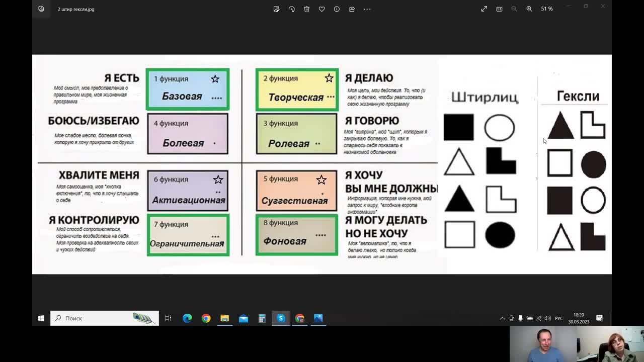
Task: Toggle the filmstrip view
Action: [x=499, y=9]
